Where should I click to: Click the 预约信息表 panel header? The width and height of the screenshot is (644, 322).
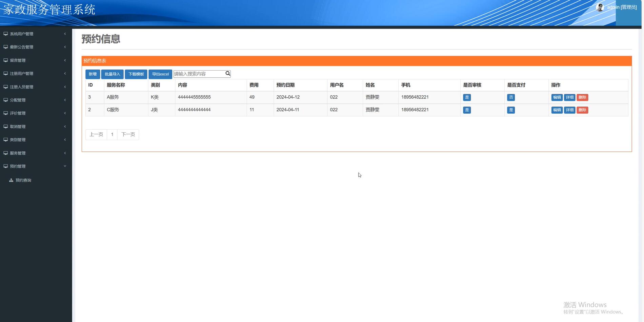pos(357,61)
